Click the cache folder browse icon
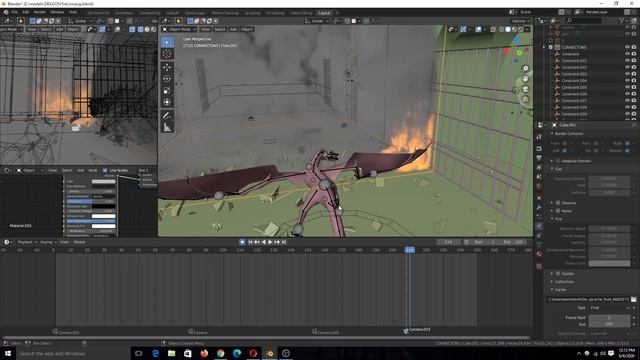 pos(633,299)
